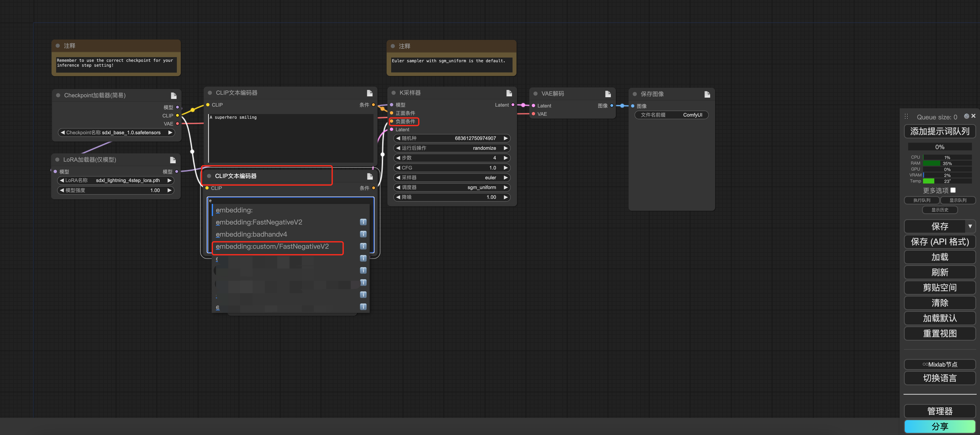Decrease CFG with left arrow
980x435 pixels.
click(x=398, y=168)
